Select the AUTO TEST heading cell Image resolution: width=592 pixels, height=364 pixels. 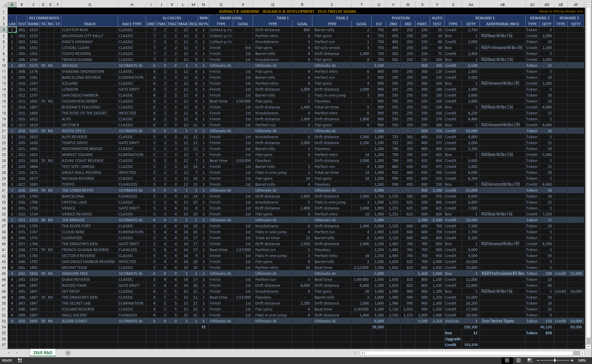[437, 21]
